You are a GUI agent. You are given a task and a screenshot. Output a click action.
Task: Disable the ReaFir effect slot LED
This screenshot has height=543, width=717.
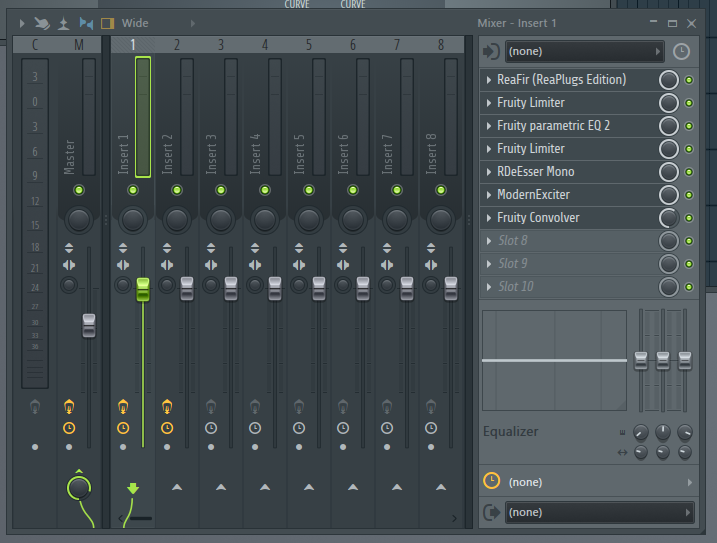coord(689,80)
